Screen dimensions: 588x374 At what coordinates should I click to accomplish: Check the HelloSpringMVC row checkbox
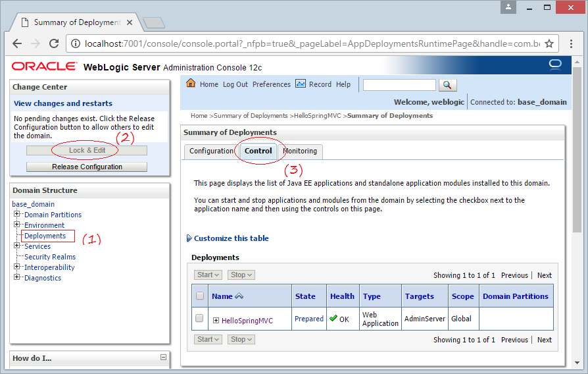pyautogui.click(x=199, y=319)
